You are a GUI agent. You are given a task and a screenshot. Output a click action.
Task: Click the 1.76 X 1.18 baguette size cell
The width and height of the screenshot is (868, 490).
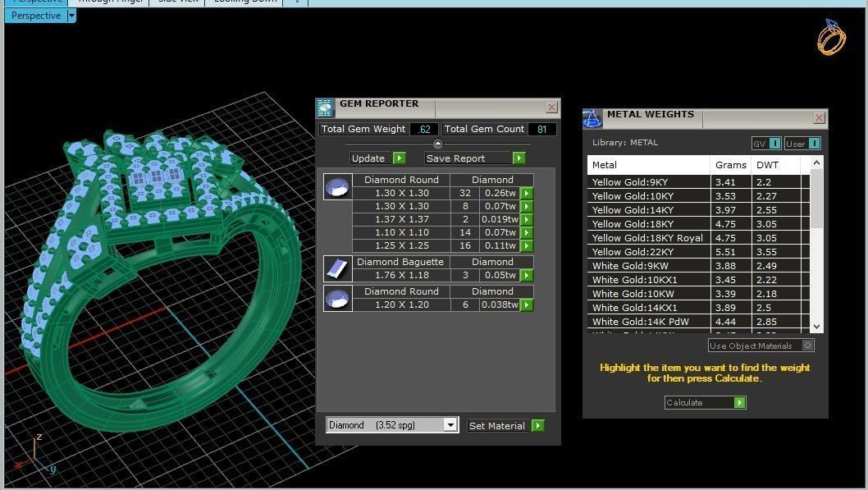(402, 275)
